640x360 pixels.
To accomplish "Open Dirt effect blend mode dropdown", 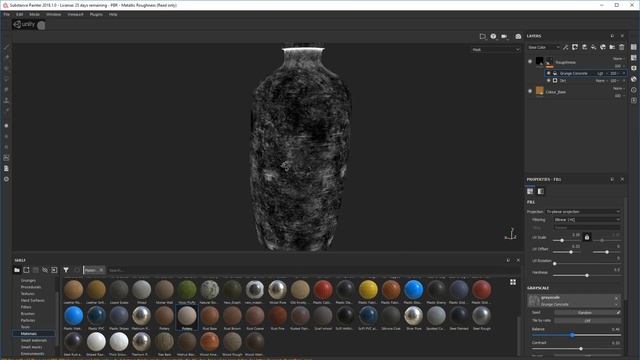I will [601, 81].
